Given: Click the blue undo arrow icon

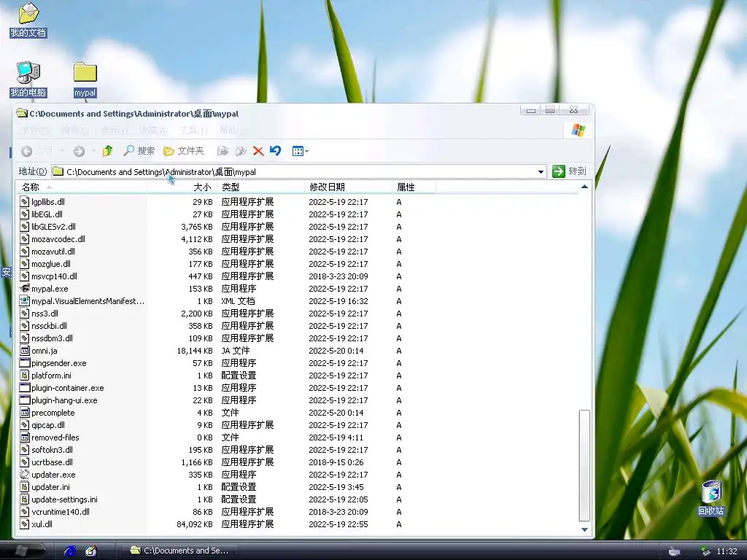Looking at the screenshot, I should [x=275, y=151].
